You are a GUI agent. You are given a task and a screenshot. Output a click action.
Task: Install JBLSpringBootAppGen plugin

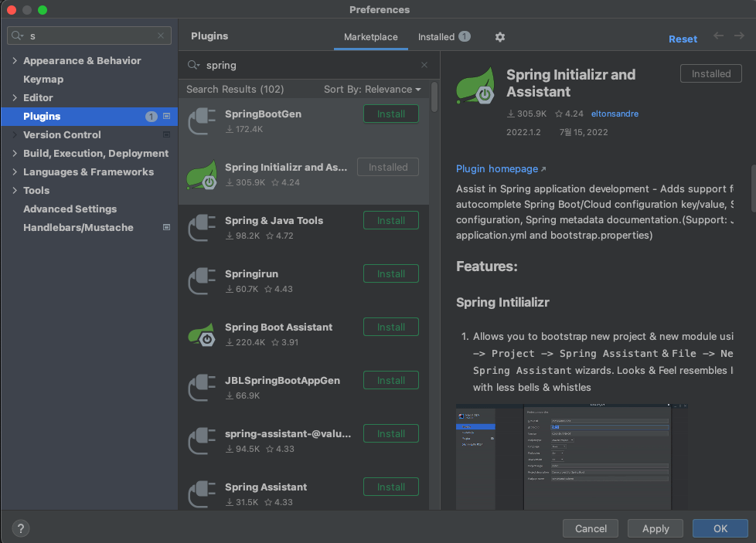(x=391, y=381)
